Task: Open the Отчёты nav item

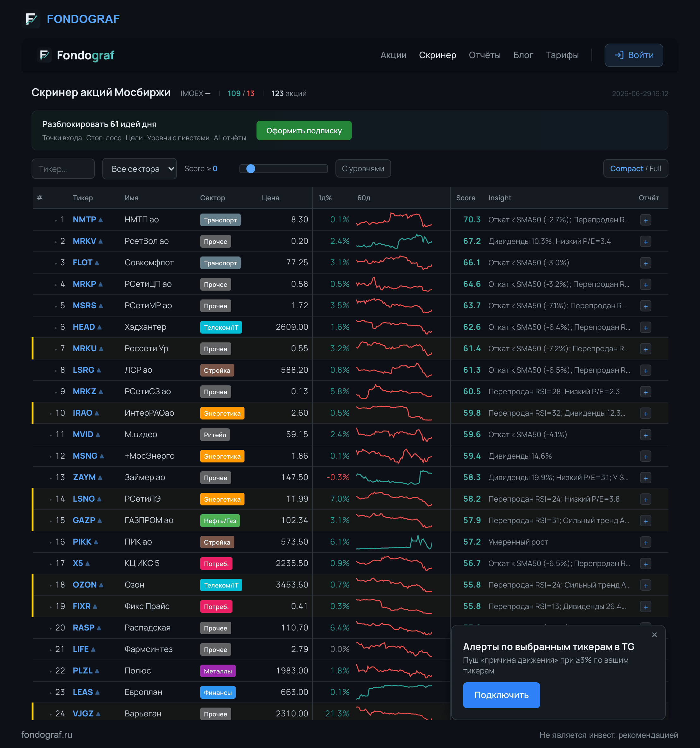Action: pyautogui.click(x=484, y=55)
